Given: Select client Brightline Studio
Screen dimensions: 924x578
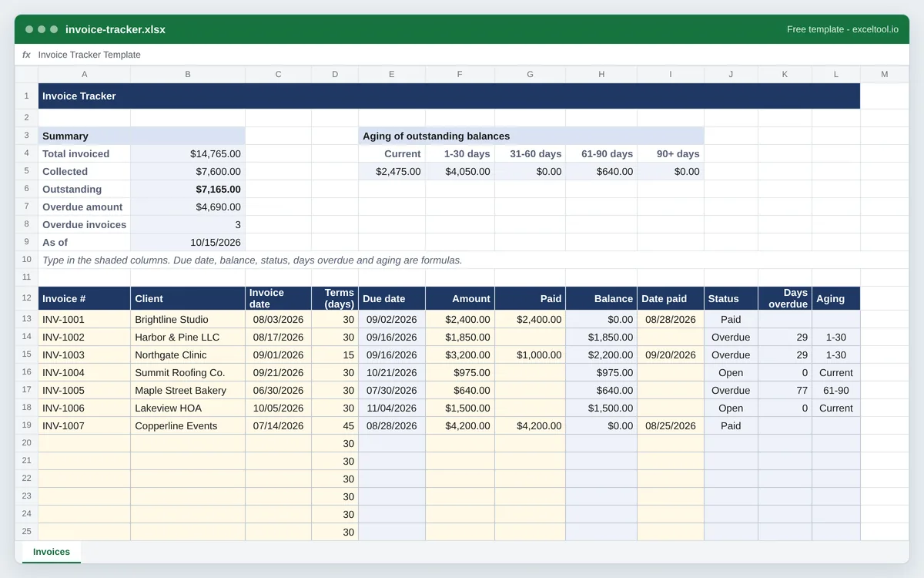Looking at the screenshot, I should point(188,319).
